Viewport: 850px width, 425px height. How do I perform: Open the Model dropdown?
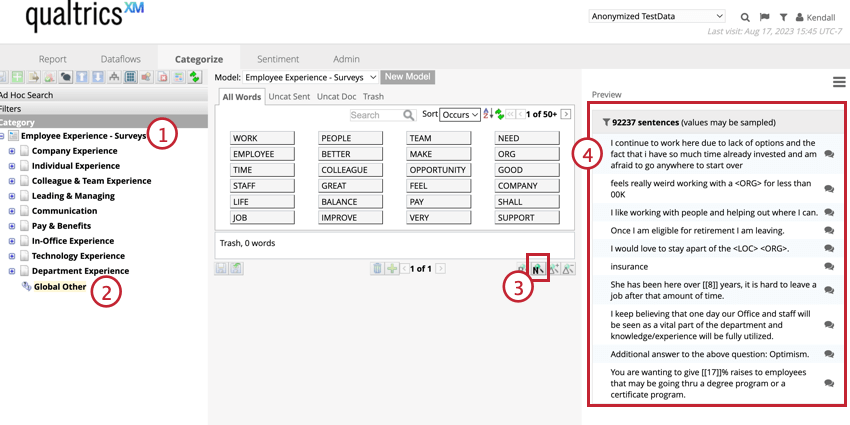(310, 77)
